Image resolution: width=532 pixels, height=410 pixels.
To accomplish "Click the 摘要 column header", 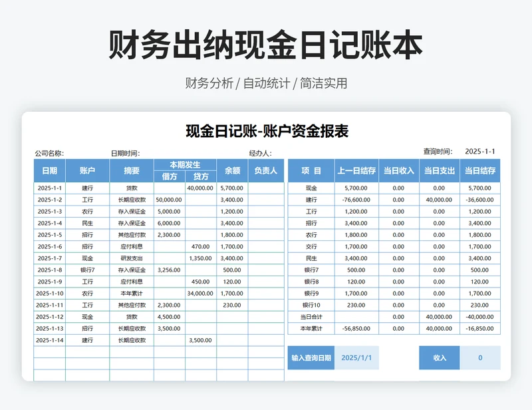I will pyautogui.click(x=132, y=170).
